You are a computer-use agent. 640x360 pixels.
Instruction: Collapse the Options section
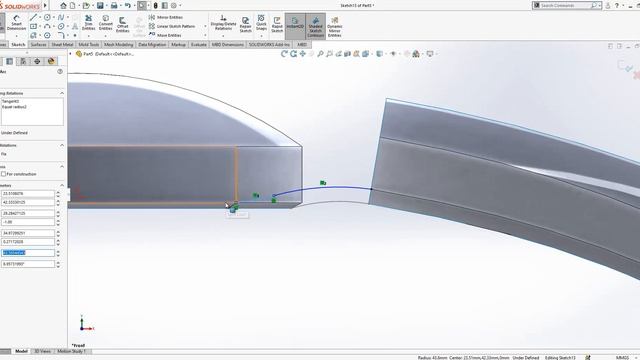click(x=62, y=167)
